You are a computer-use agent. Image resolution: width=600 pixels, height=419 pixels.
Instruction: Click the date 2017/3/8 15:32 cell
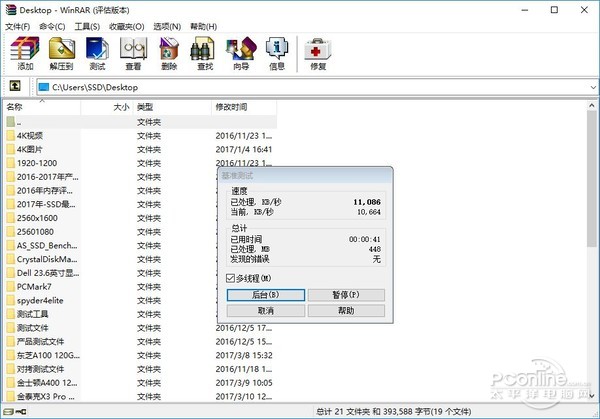[x=244, y=355]
